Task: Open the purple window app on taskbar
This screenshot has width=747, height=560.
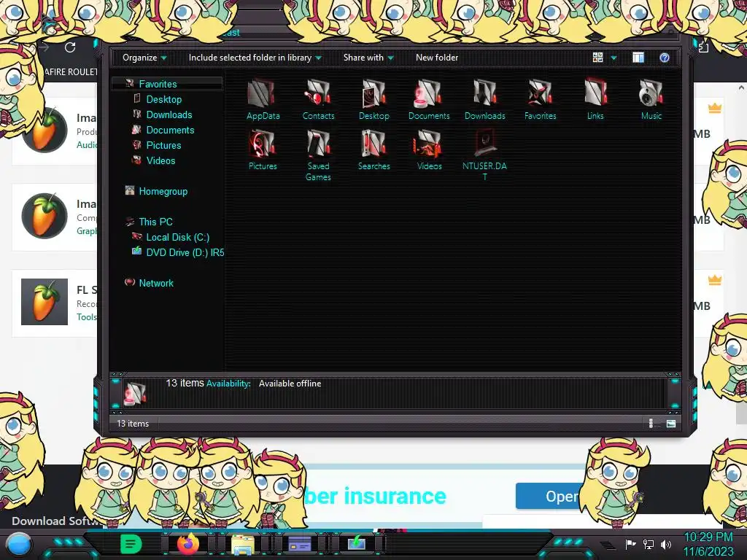Action: click(x=300, y=544)
